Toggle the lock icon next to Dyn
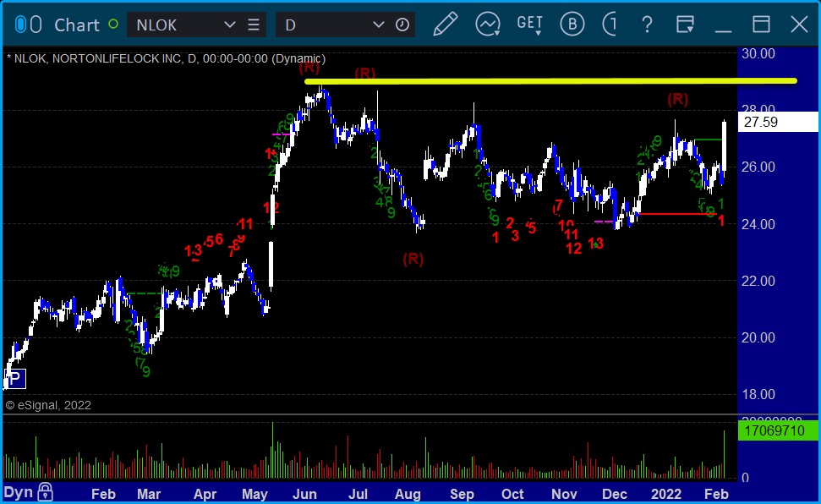 coord(45,492)
